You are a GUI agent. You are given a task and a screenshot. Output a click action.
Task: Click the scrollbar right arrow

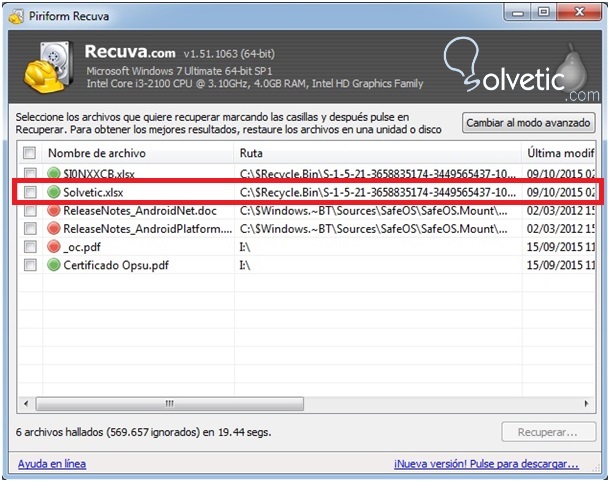click(586, 403)
